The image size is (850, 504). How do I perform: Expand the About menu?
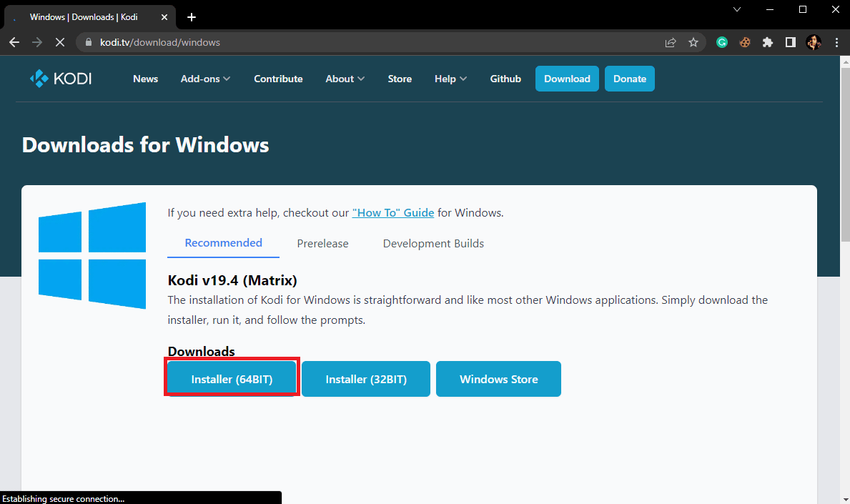coord(345,79)
